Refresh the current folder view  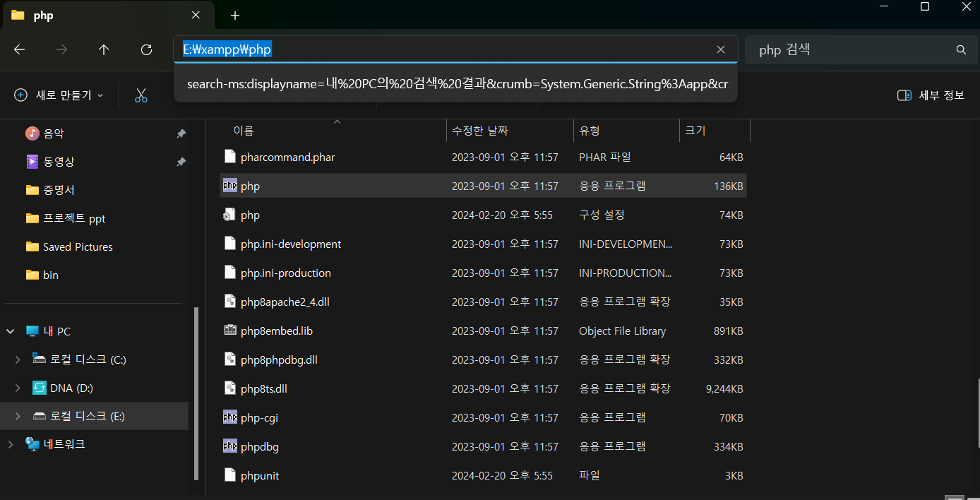(x=146, y=49)
